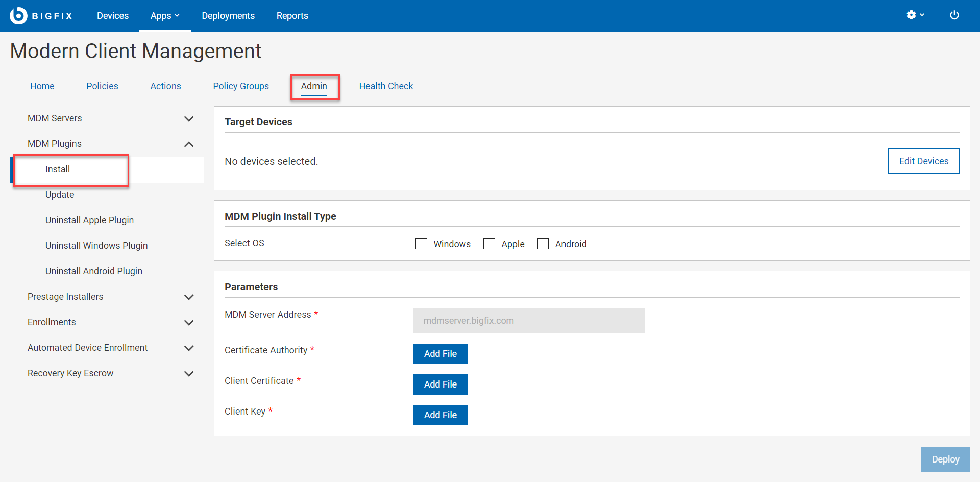The height and width of the screenshot is (488, 980).
Task: Tick the Android OS checkbox
Action: tap(543, 244)
